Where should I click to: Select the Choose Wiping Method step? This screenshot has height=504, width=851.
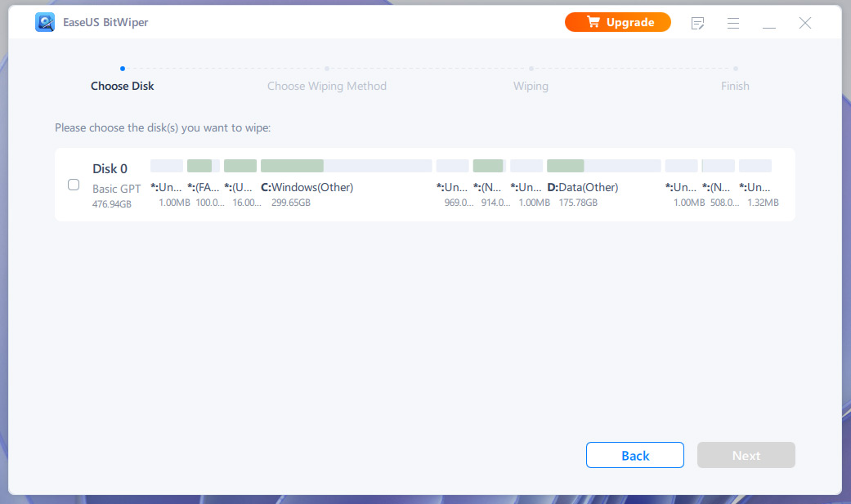327,86
